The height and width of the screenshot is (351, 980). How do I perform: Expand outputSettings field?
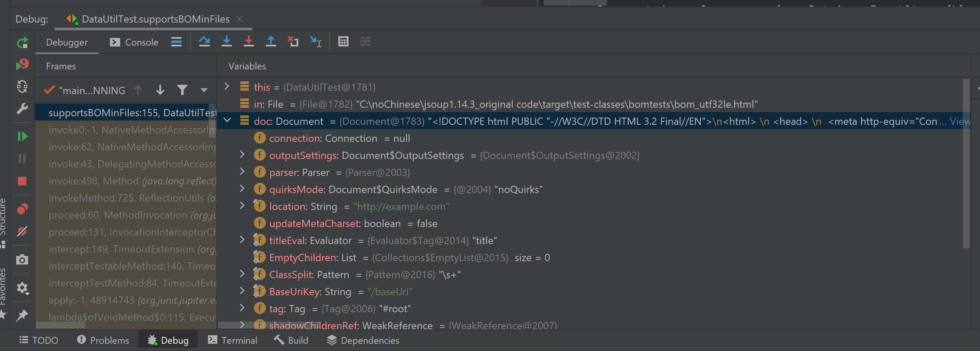(242, 155)
